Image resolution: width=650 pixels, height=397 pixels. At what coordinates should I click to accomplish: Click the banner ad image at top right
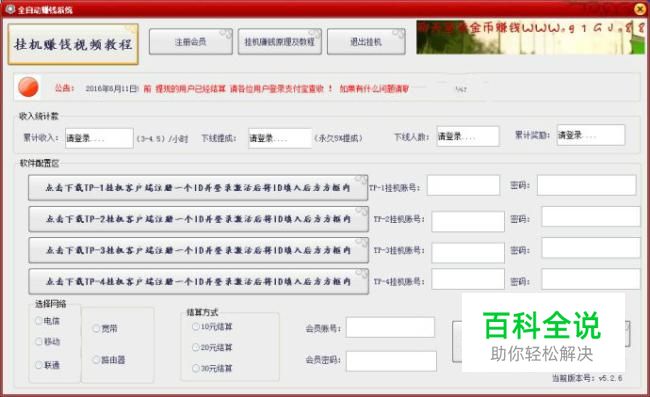pos(530,37)
